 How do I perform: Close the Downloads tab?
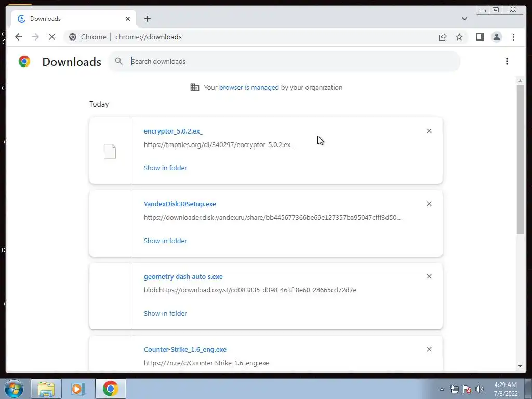click(x=128, y=19)
